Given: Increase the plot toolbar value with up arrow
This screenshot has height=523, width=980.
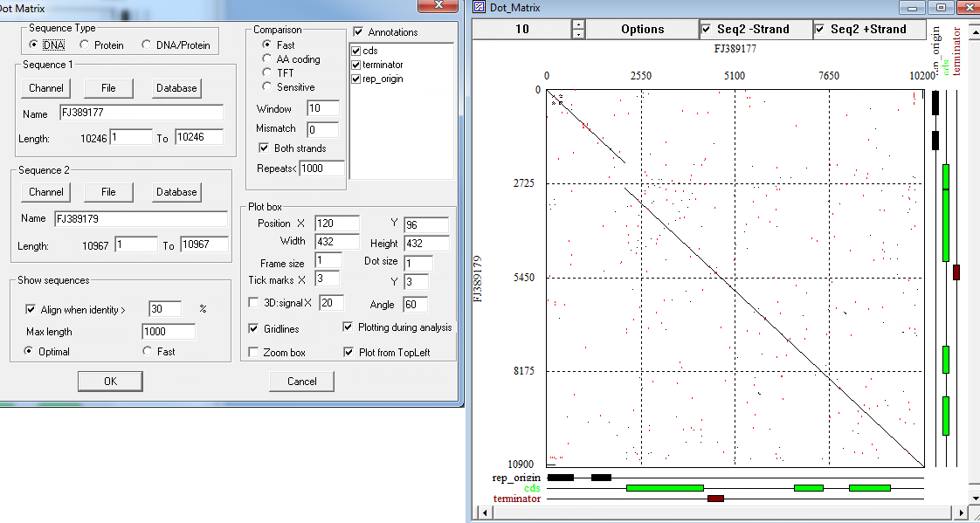Looking at the screenshot, I should [x=579, y=24].
